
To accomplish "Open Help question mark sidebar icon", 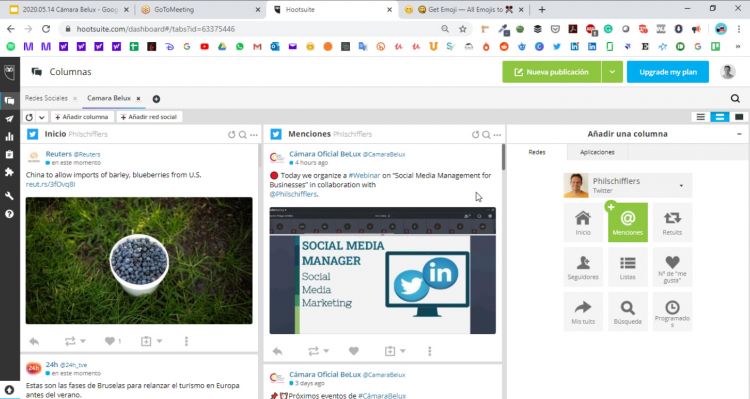I will [9, 214].
